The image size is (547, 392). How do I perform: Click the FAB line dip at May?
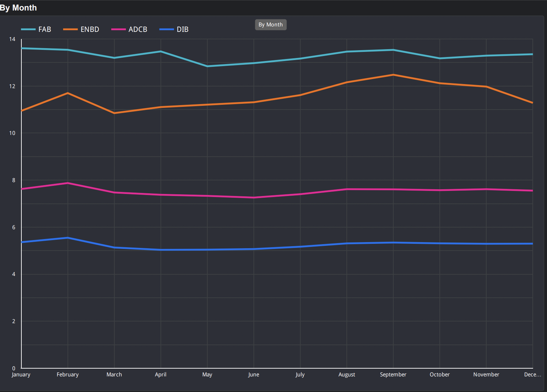click(x=207, y=66)
